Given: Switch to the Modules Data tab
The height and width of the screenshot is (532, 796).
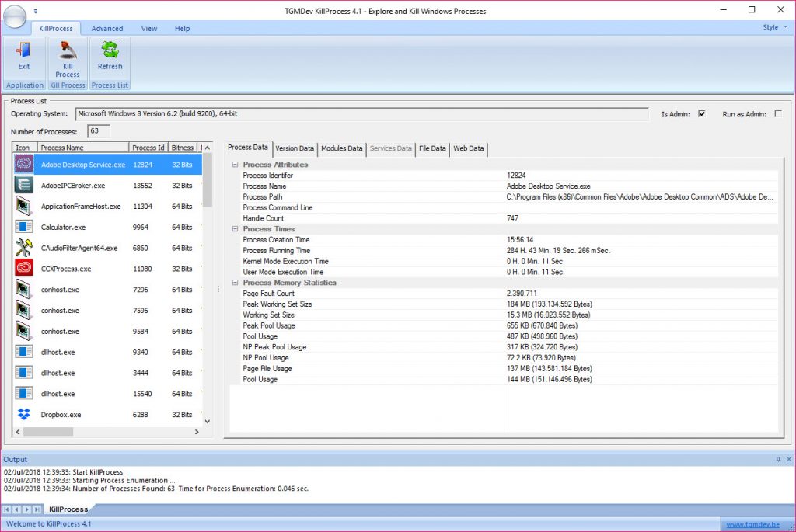Looking at the screenshot, I should click(x=342, y=148).
